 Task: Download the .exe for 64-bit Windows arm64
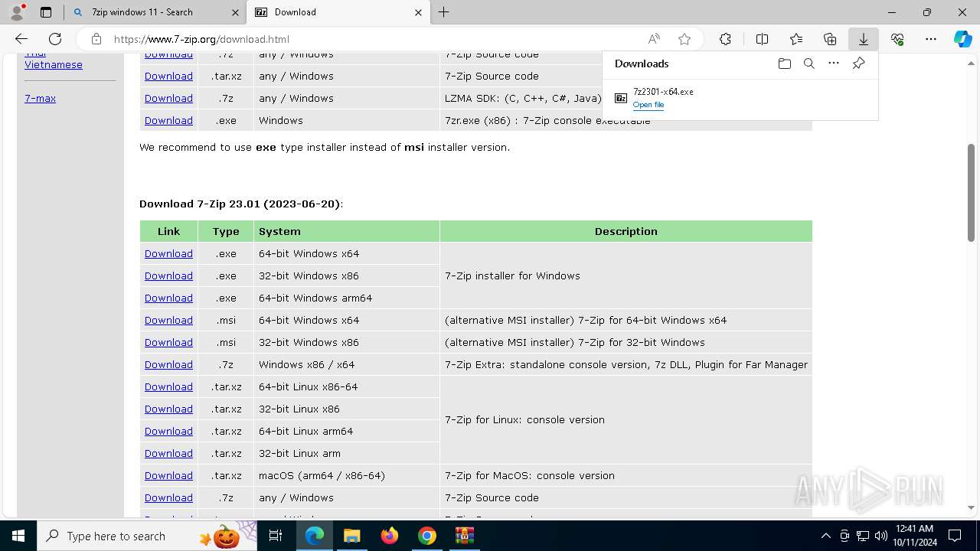pos(168,298)
